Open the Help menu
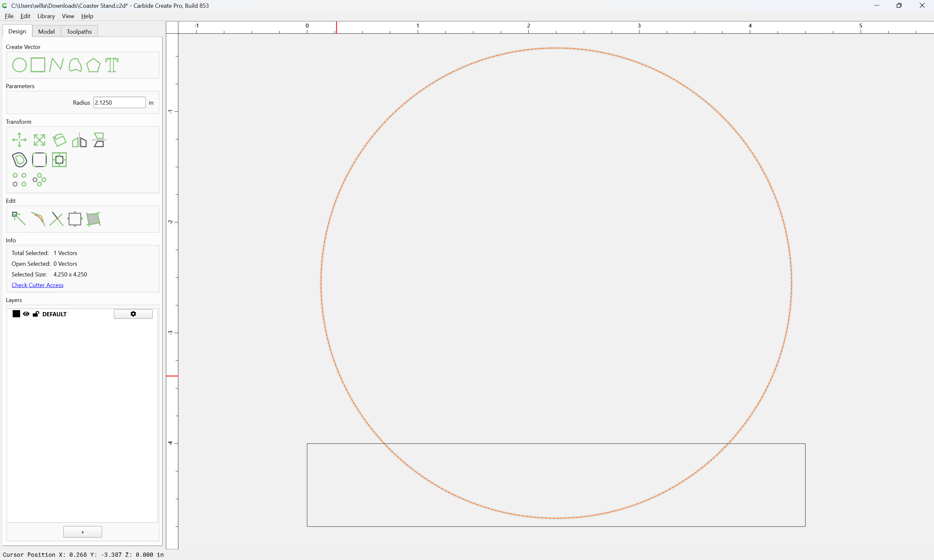This screenshot has height=560, width=934. (x=87, y=16)
